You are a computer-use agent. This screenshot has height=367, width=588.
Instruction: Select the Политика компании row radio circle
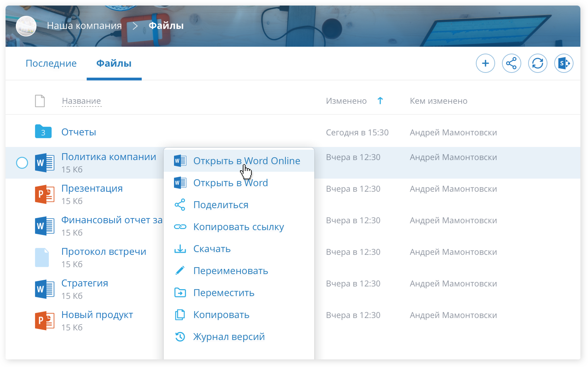(x=22, y=163)
